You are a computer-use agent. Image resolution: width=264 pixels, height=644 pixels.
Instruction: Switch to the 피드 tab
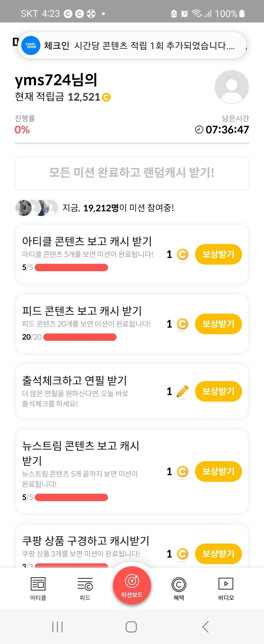pyautogui.click(x=85, y=588)
